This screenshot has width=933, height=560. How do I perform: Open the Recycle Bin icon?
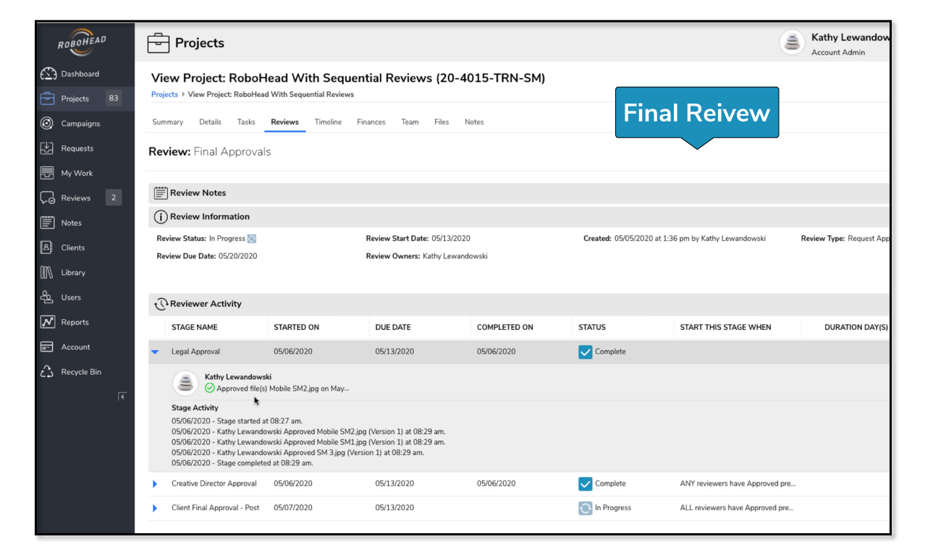[x=48, y=372]
